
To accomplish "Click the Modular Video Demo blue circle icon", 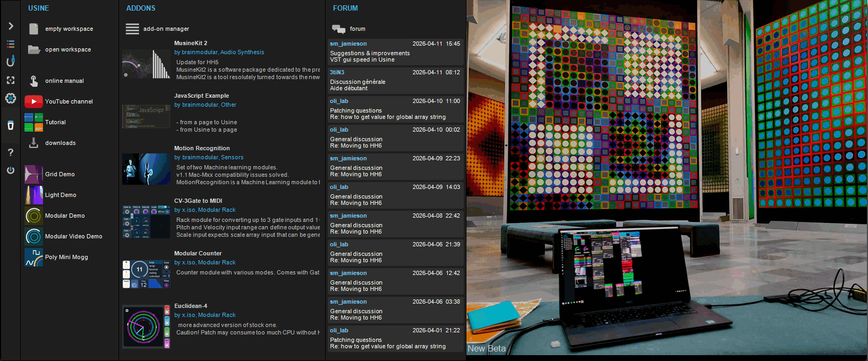I will (x=33, y=236).
